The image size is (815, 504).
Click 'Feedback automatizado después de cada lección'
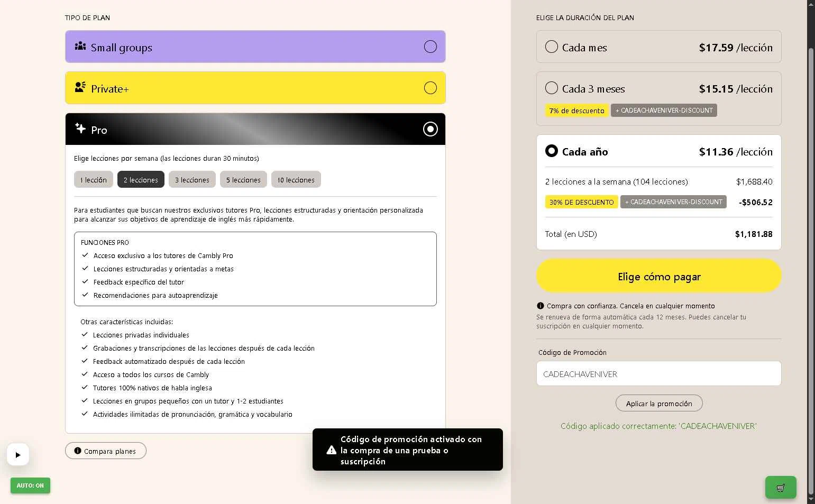coord(169,361)
